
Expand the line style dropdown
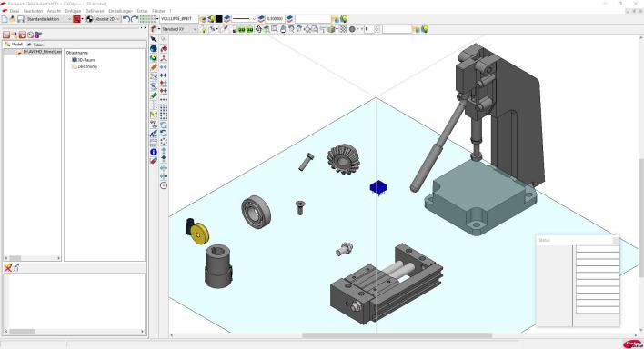[x=244, y=19]
